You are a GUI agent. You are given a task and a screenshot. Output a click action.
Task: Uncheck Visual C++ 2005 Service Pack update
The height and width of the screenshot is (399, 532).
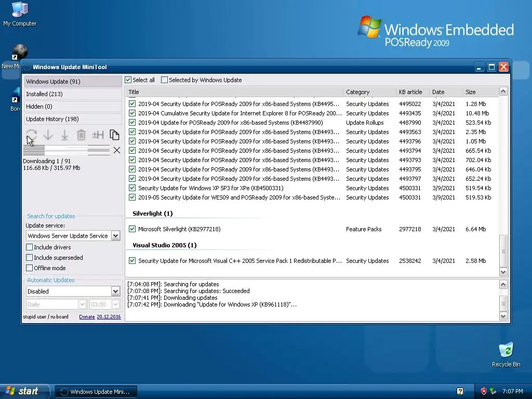pos(132,261)
